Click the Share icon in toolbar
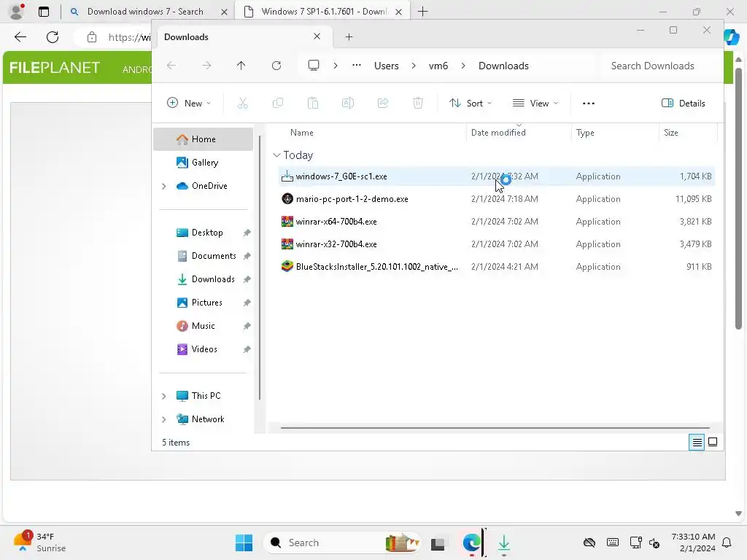 click(x=383, y=103)
